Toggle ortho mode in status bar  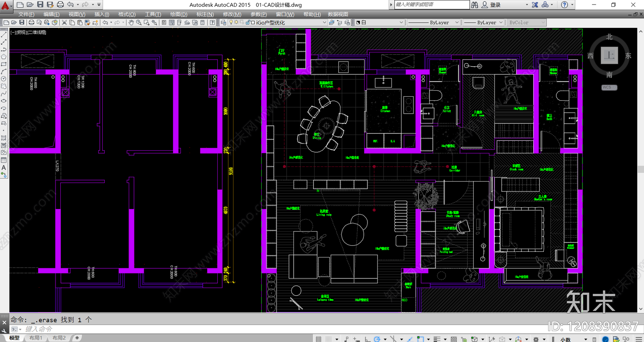tap(367, 339)
